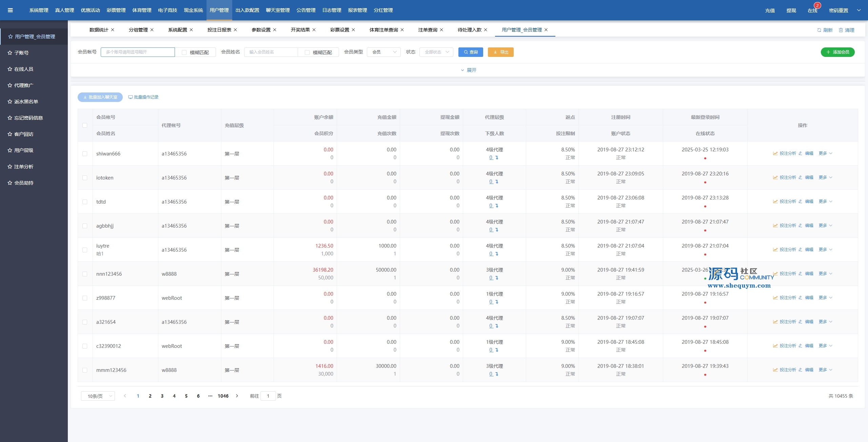Image resolution: width=868 pixels, height=442 pixels.
Task: Click the trash icon labeled 清理
Action: click(x=841, y=30)
